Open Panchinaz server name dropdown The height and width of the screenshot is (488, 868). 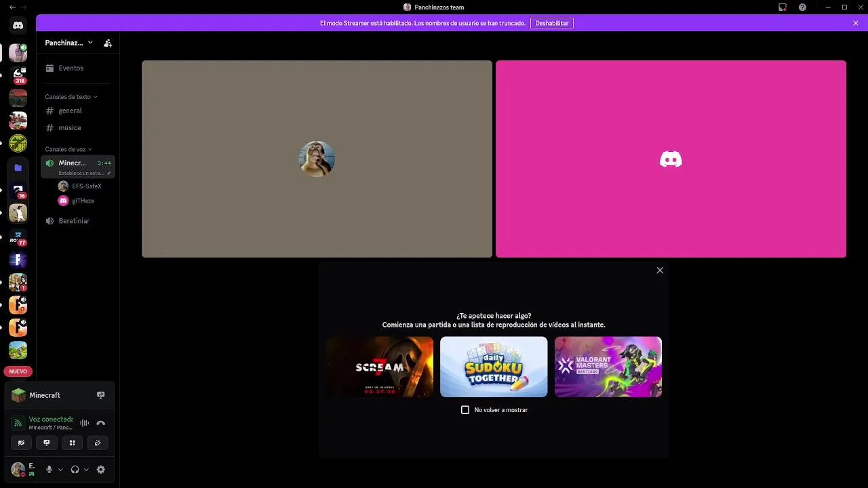click(68, 43)
